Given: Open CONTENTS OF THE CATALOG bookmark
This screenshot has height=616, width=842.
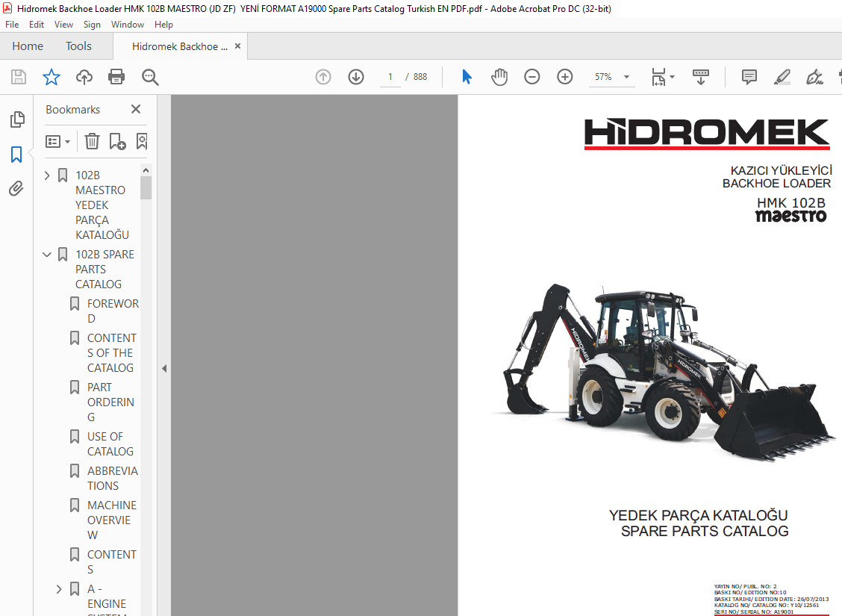Looking at the screenshot, I should click(x=112, y=353).
